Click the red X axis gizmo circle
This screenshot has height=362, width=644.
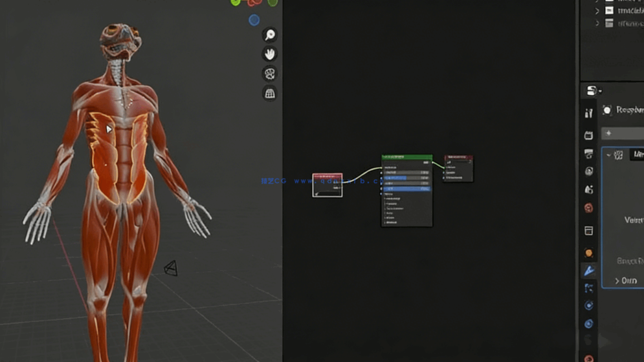[x=254, y=3]
